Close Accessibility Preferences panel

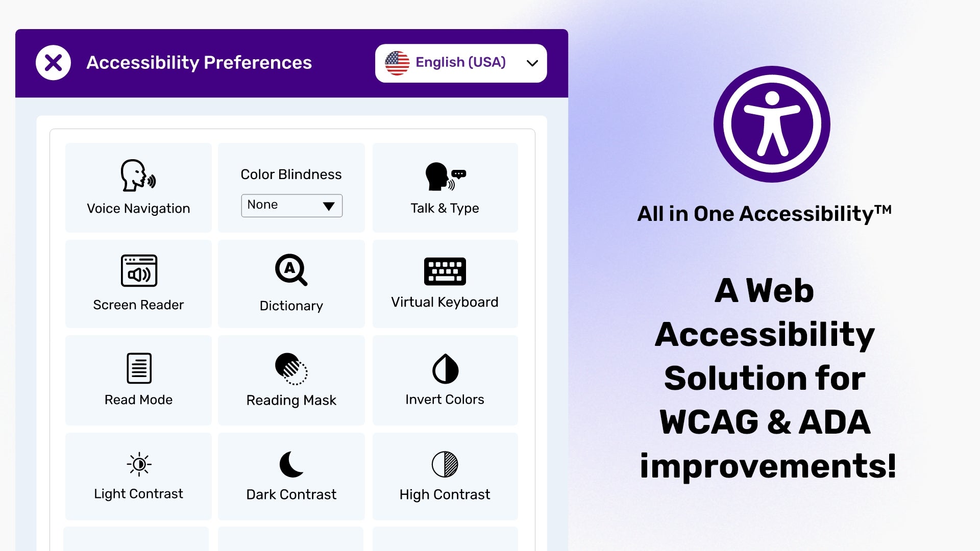pyautogui.click(x=53, y=63)
